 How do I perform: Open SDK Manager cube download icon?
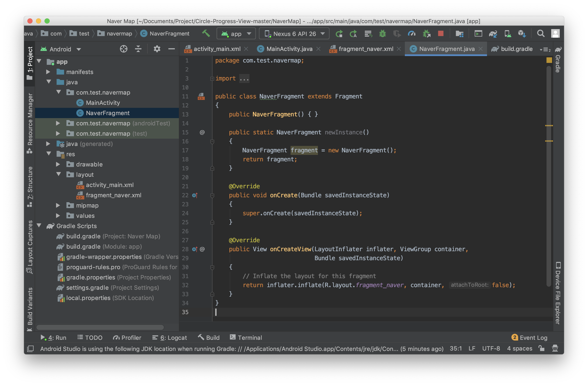click(522, 34)
